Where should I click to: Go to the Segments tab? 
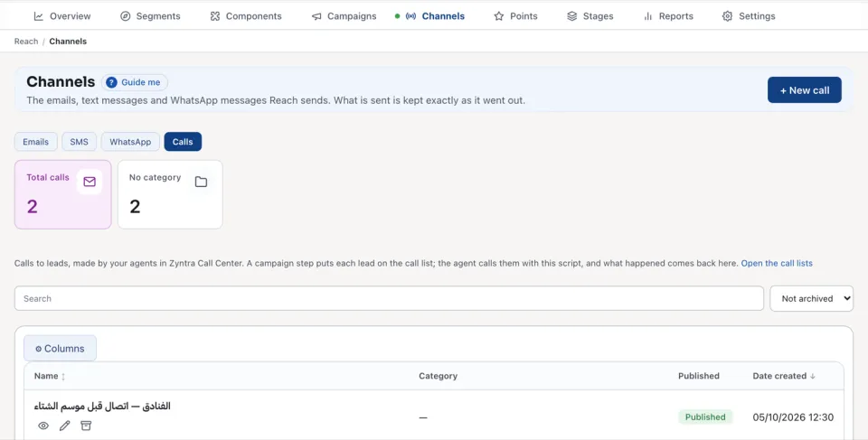tap(150, 16)
